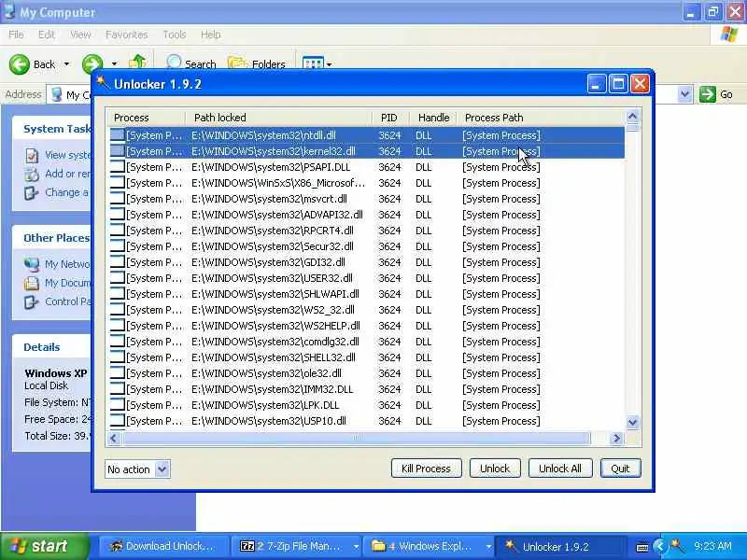
Task: Open the Address bar dropdown arrow
Action: [x=684, y=94]
